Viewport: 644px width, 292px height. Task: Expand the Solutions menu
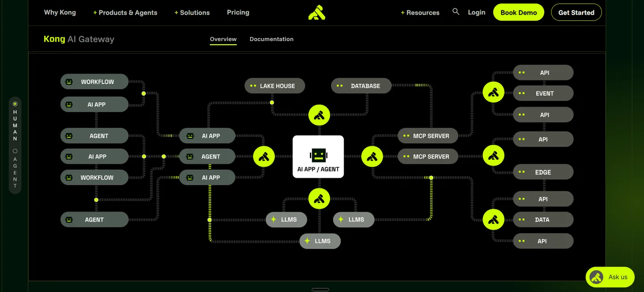tap(192, 13)
